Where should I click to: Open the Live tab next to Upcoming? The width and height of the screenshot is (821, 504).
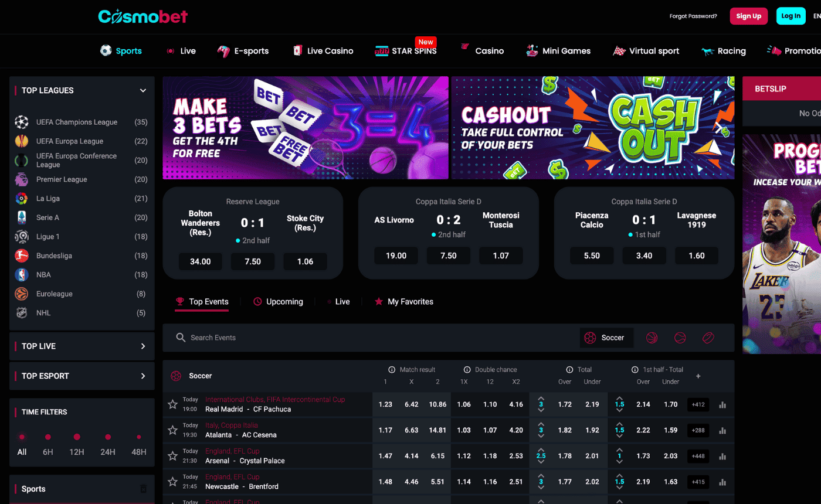pos(338,302)
